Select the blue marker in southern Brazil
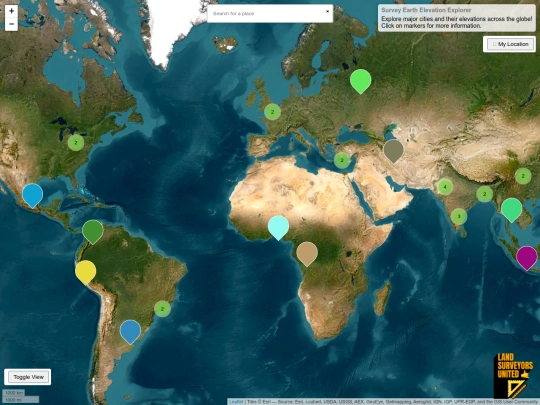 pos(130,332)
